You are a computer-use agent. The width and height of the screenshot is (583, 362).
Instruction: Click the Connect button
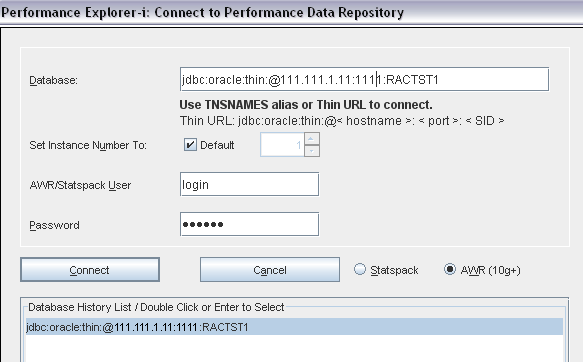(x=90, y=269)
